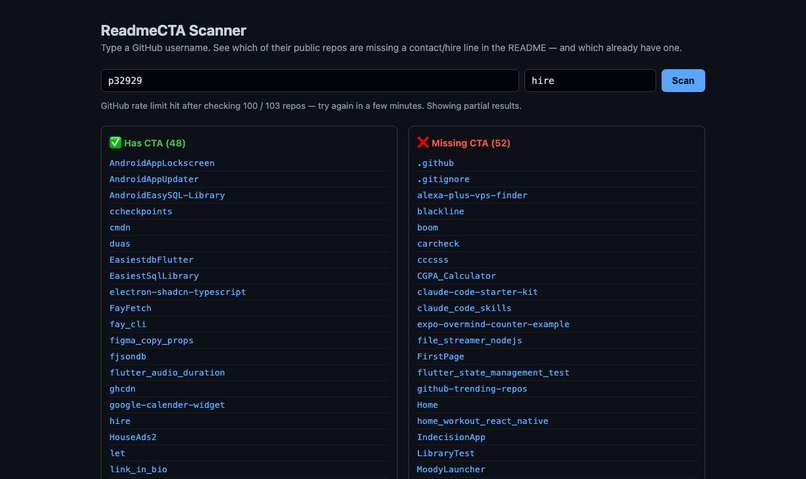The width and height of the screenshot is (806, 479).
Task: Open the hire repo link in Has CTA list
Action: point(120,421)
